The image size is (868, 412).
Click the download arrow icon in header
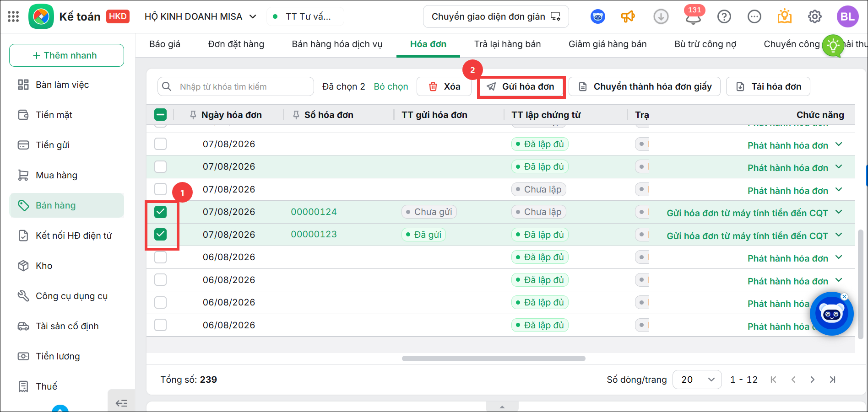[x=661, y=16]
